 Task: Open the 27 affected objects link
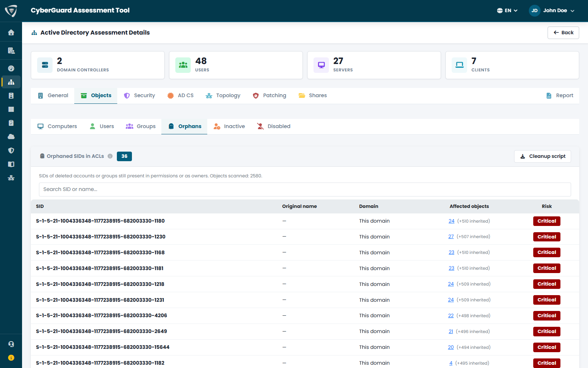point(451,237)
